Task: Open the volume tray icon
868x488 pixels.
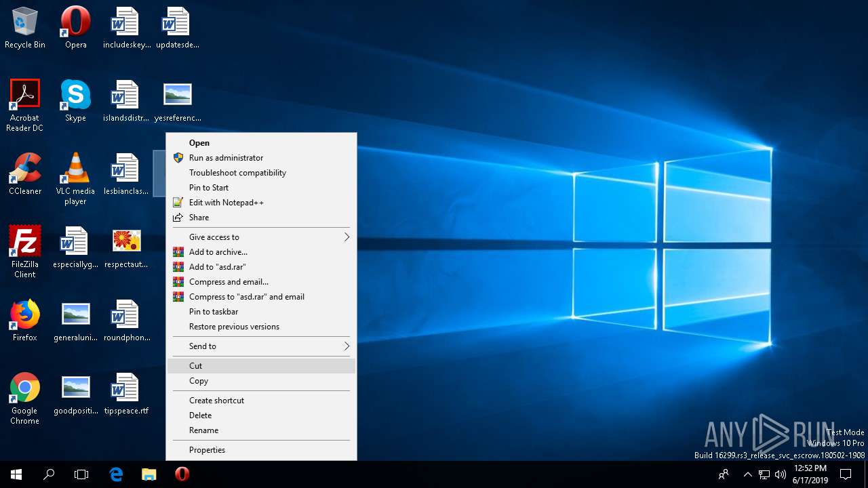Action: click(x=781, y=474)
